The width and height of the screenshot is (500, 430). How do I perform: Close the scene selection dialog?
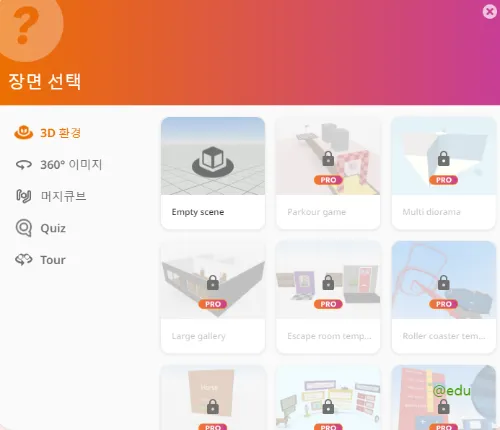490,12
